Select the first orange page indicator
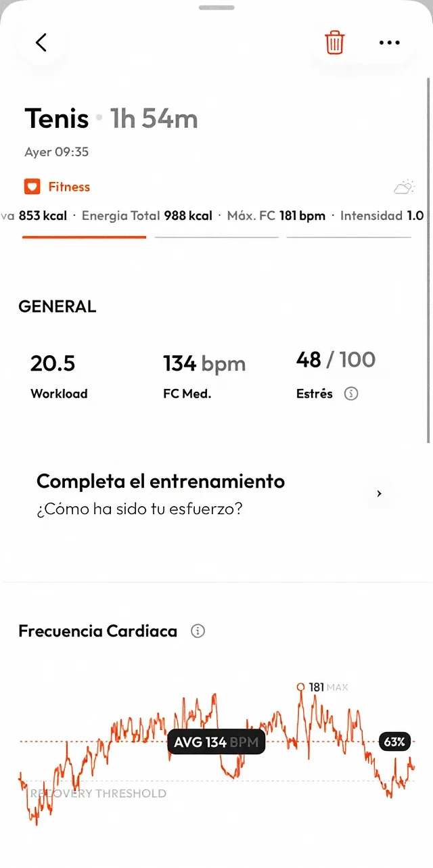Viewport: 433px width, 868px height. coord(84,237)
